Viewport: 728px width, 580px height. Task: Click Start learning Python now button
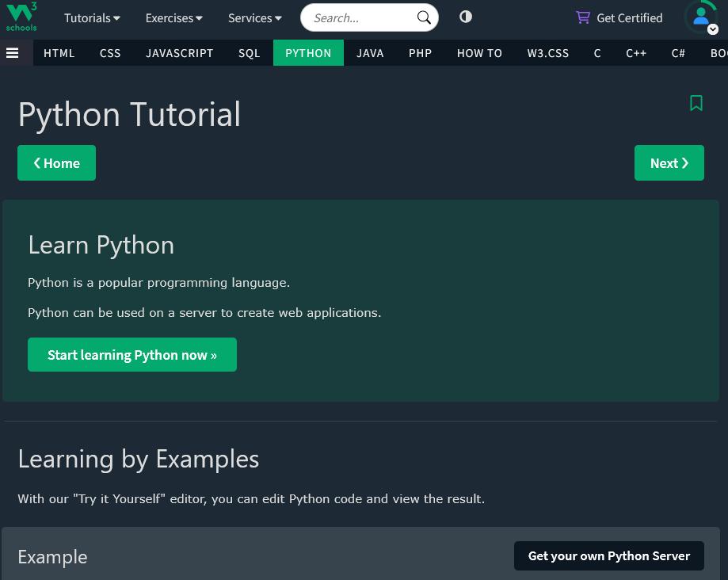(132, 355)
